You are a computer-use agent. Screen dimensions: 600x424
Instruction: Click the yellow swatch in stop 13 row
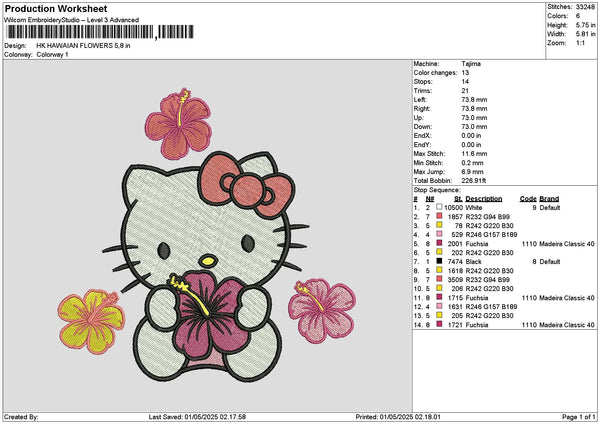439,315
